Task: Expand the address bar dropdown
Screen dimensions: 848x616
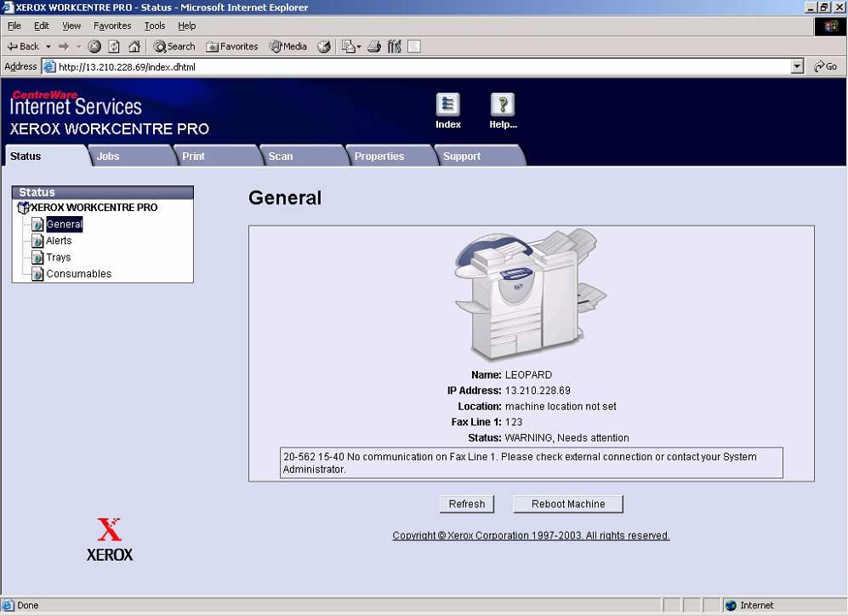Action: (x=797, y=67)
